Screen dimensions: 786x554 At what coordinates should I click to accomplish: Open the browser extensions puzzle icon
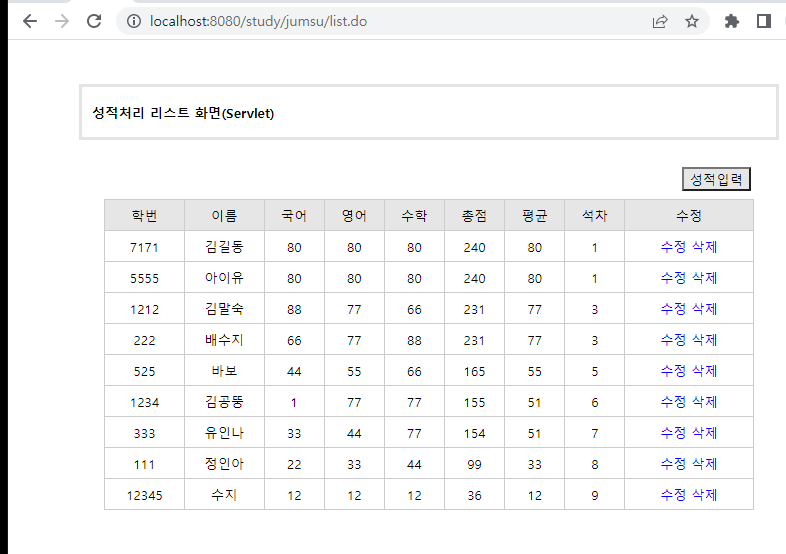point(732,21)
